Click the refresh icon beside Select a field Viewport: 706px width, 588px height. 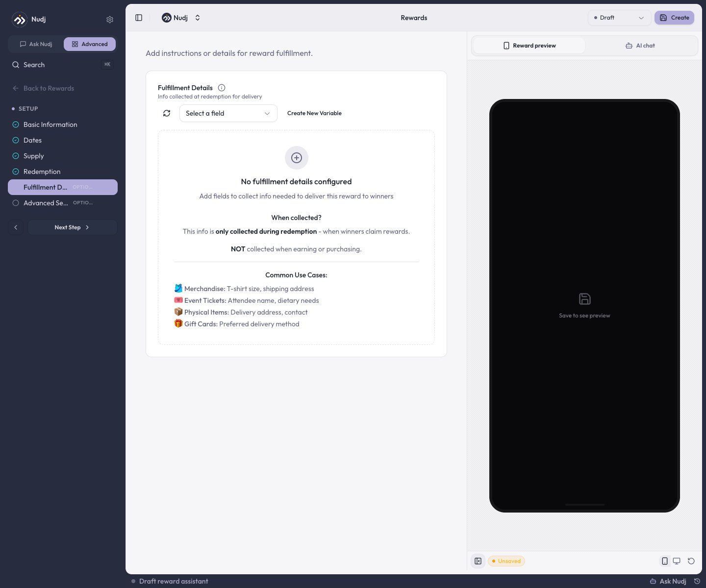[x=167, y=113]
